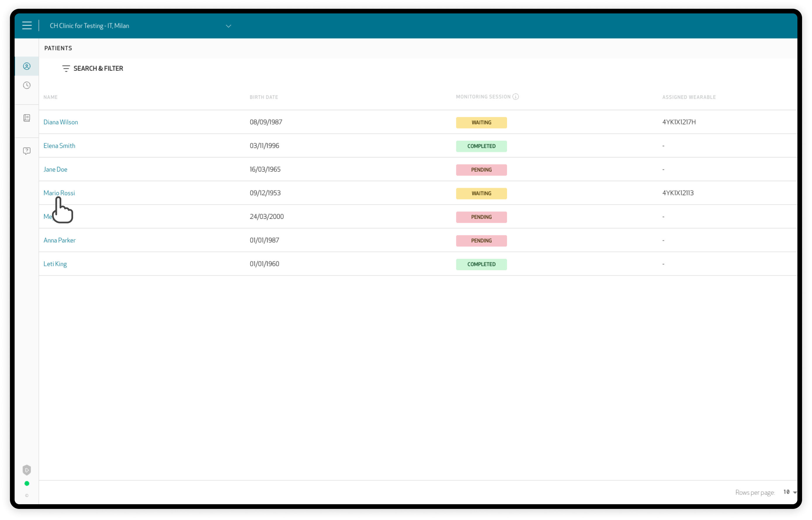Image resolution: width=812 pixels, height=520 pixels.
Task: Click birth date 08/09/1987
Action: pyautogui.click(x=266, y=122)
